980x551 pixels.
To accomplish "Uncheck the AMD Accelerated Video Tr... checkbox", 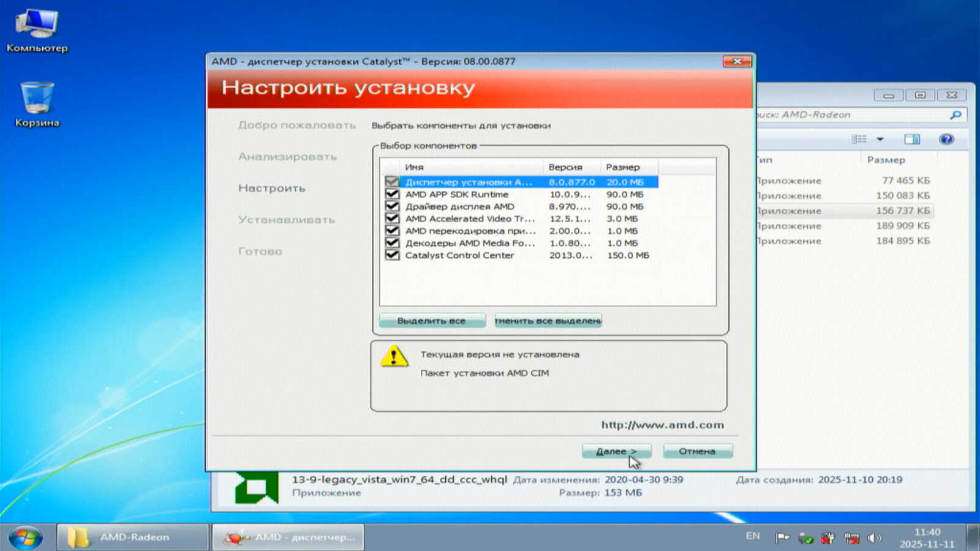I will [x=392, y=219].
